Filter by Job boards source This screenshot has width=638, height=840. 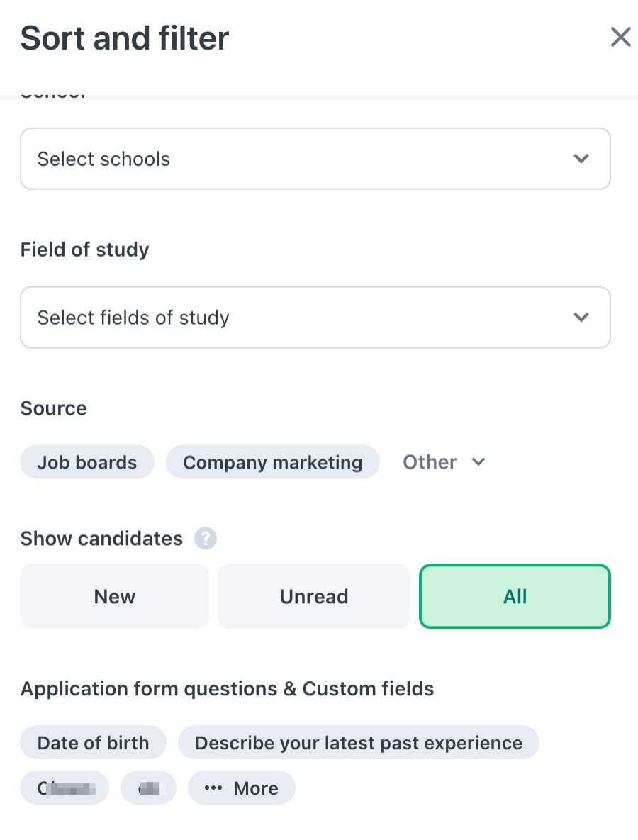point(87,462)
